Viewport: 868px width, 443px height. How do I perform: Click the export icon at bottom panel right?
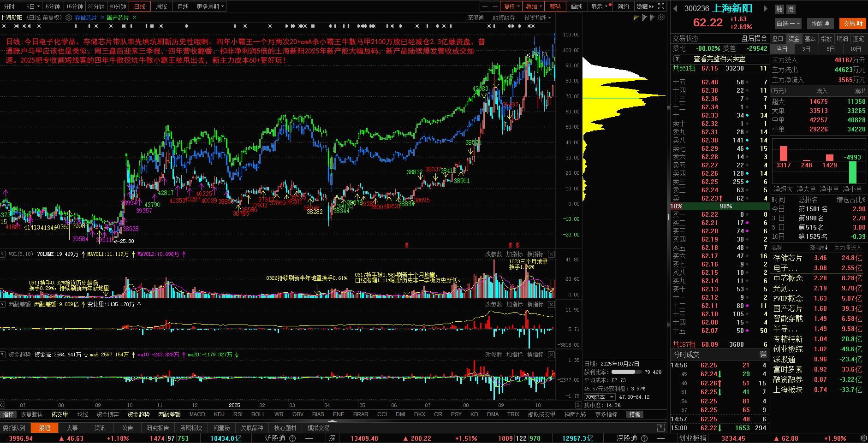coord(661,428)
